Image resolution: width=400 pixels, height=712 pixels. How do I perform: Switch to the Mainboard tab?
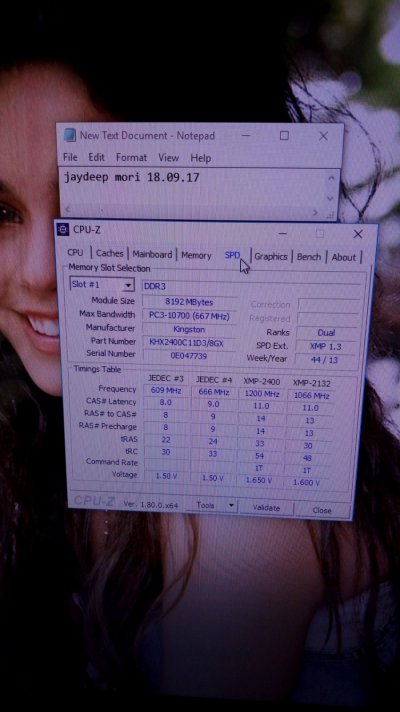pos(152,254)
